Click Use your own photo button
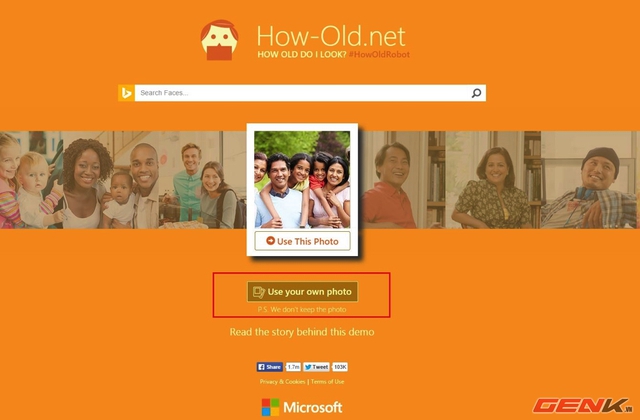This screenshot has height=420, width=640. pyautogui.click(x=302, y=292)
